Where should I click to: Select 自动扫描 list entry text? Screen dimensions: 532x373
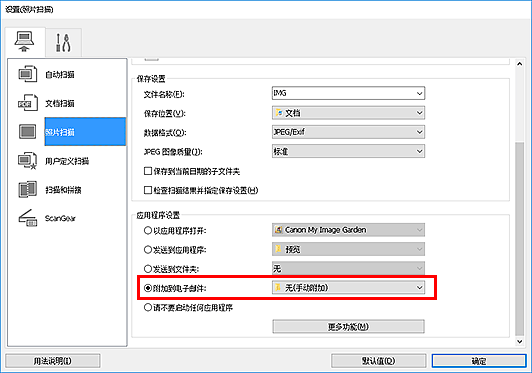(60, 74)
